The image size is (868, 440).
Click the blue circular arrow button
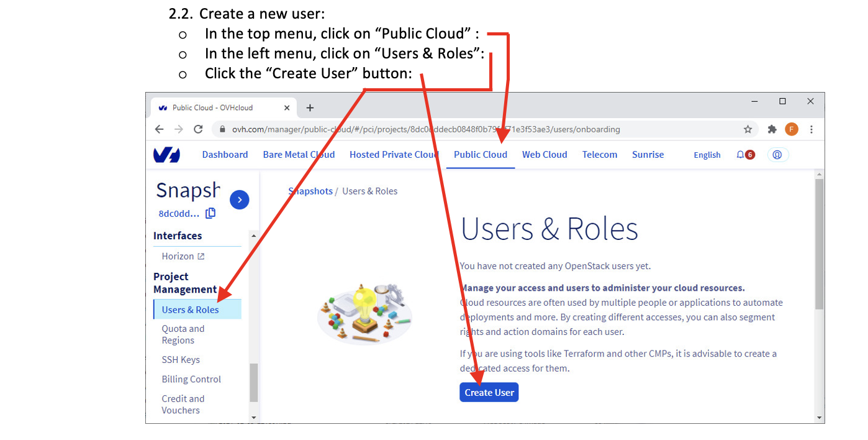[x=239, y=199]
